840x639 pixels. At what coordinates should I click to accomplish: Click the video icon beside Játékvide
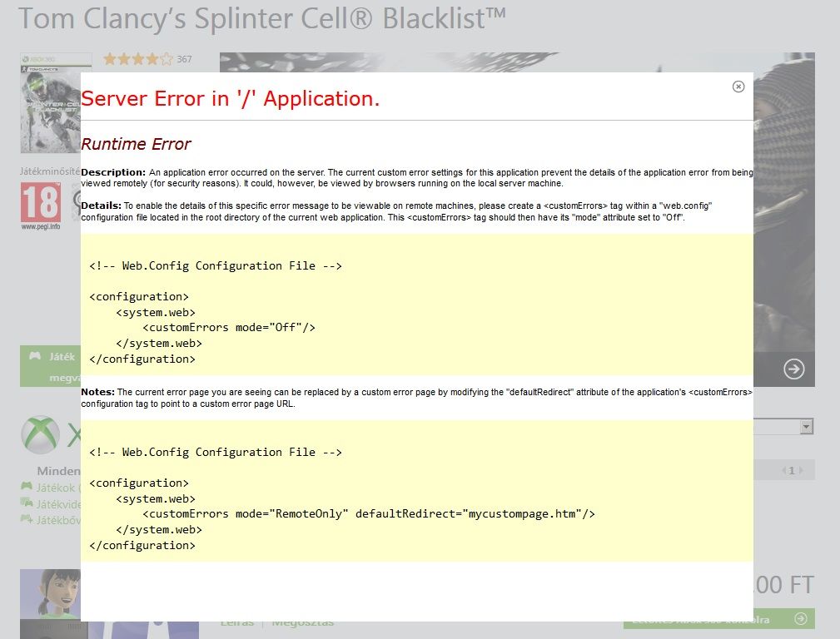click(x=27, y=503)
